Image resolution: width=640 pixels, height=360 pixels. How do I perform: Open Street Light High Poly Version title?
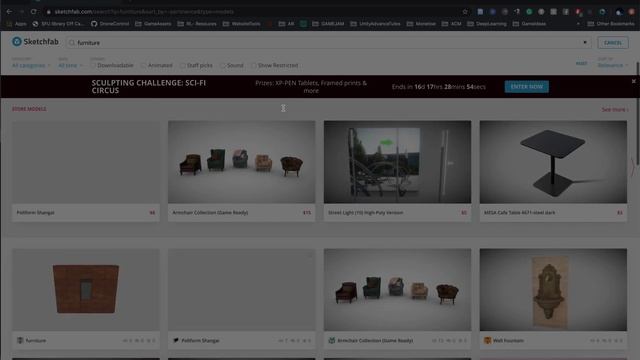tap(365, 213)
